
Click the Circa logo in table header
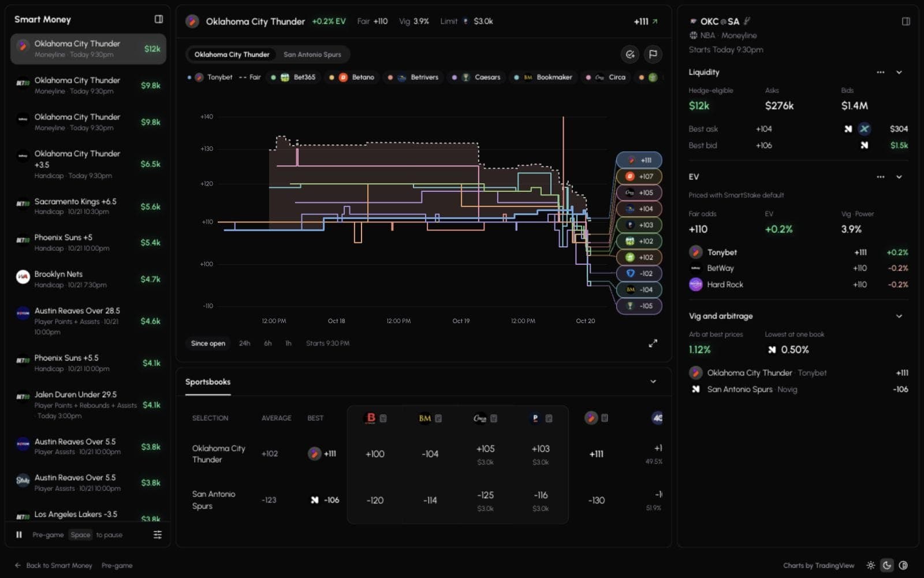(x=480, y=418)
